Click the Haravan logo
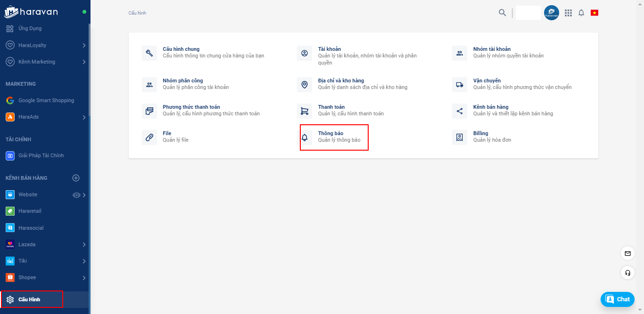 click(32, 12)
